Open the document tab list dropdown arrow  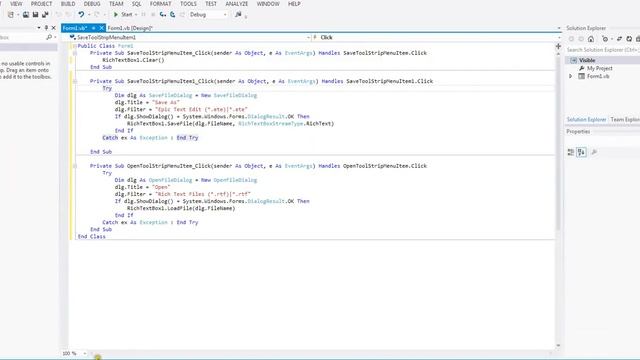pos(559,28)
